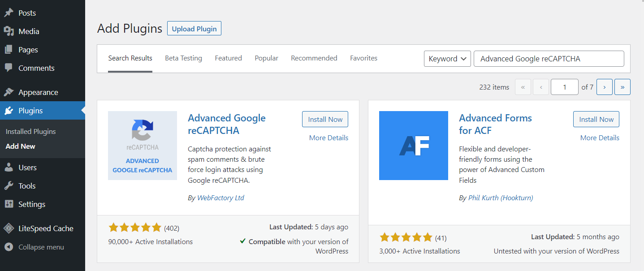Click the Users icon in sidebar
Image resolution: width=644 pixels, height=271 pixels.
click(x=9, y=168)
